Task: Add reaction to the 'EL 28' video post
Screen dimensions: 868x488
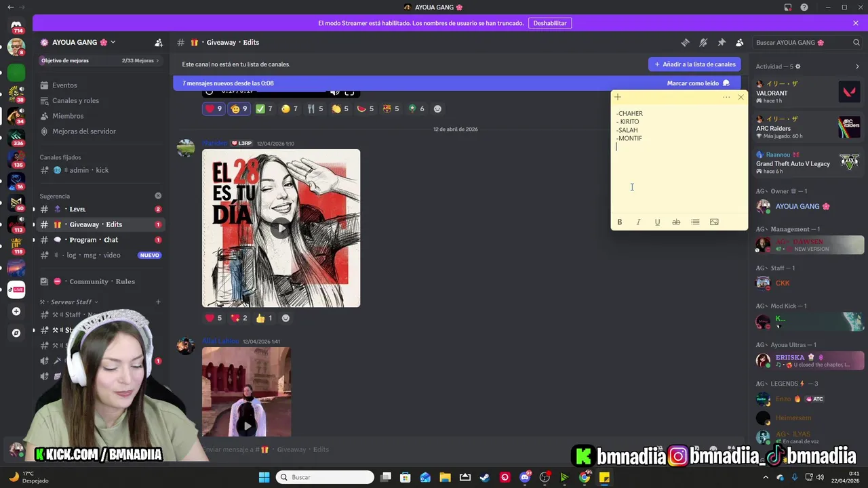Action: (285, 318)
